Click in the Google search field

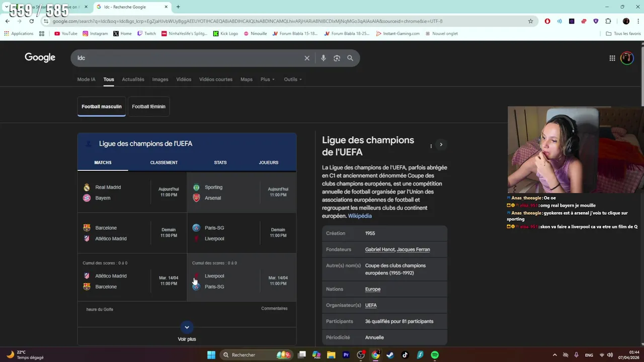pyautogui.click(x=189, y=58)
